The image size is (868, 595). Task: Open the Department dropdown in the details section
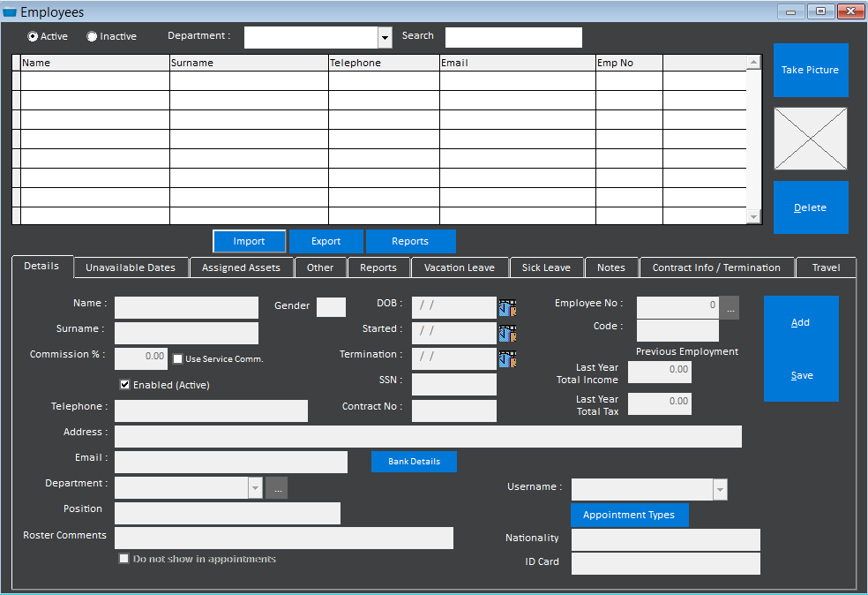point(255,487)
